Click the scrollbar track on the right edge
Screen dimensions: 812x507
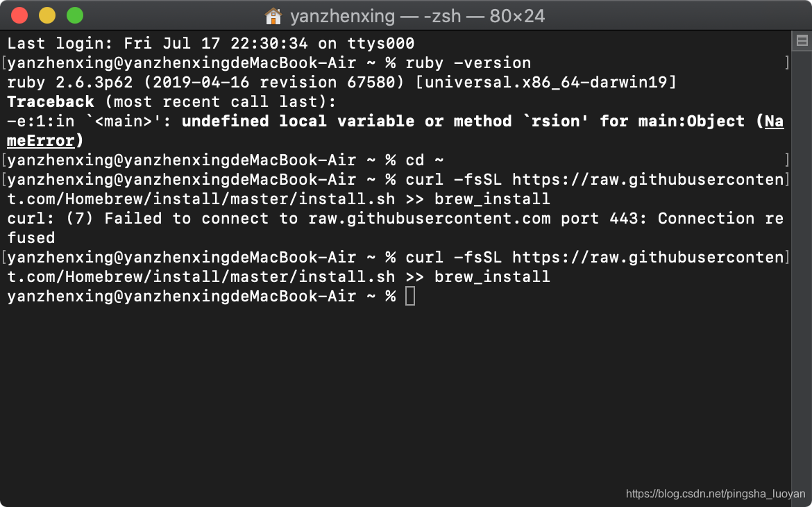[803, 278]
